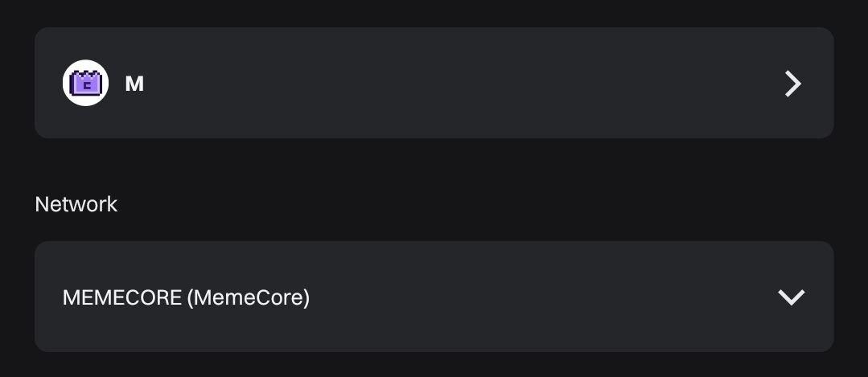The width and height of the screenshot is (868, 377).
Task: Open the Network selection combo box
Action: click(434, 297)
